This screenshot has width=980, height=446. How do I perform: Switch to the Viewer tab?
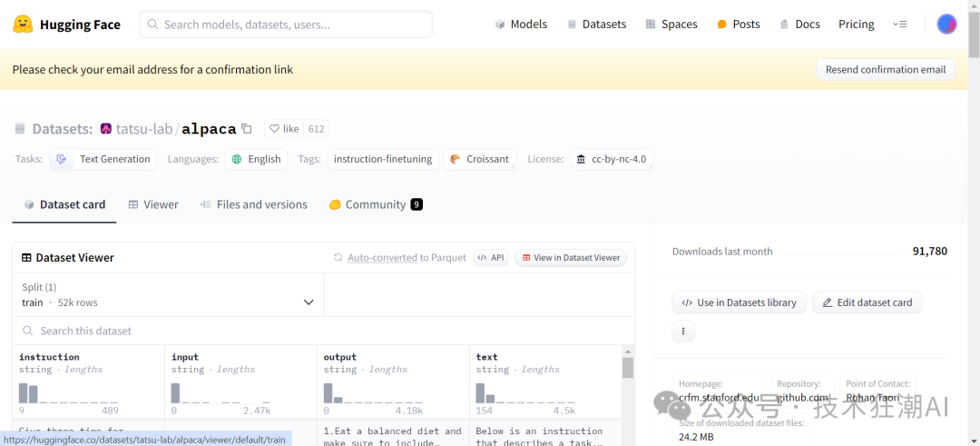(x=153, y=204)
